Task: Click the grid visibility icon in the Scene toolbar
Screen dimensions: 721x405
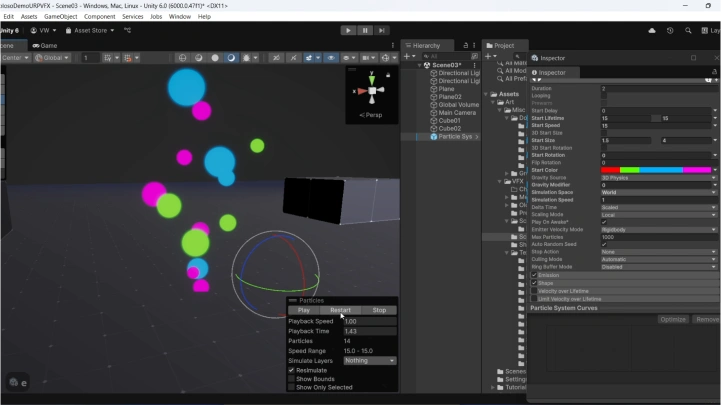Action: click(x=108, y=57)
